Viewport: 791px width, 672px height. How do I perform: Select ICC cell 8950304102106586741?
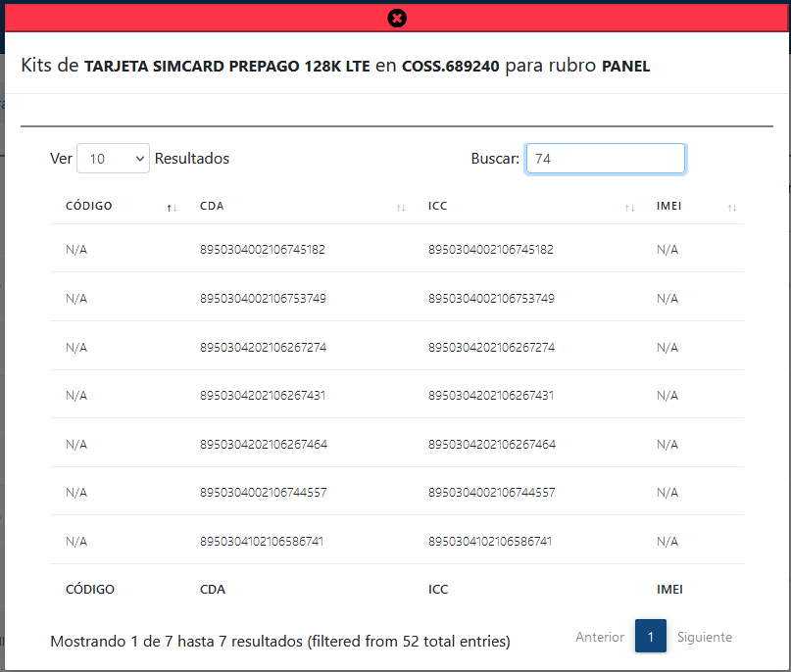tap(490, 542)
